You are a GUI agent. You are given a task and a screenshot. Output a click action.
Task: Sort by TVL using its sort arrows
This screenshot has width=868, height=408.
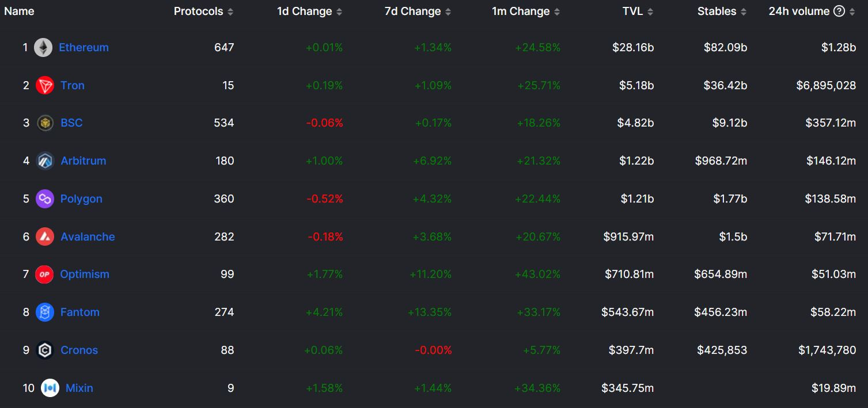click(x=650, y=12)
